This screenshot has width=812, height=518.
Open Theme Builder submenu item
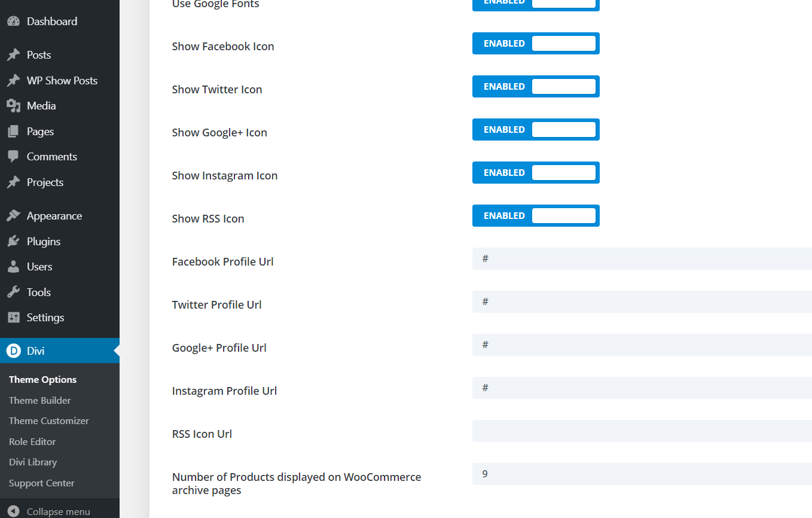click(x=39, y=401)
